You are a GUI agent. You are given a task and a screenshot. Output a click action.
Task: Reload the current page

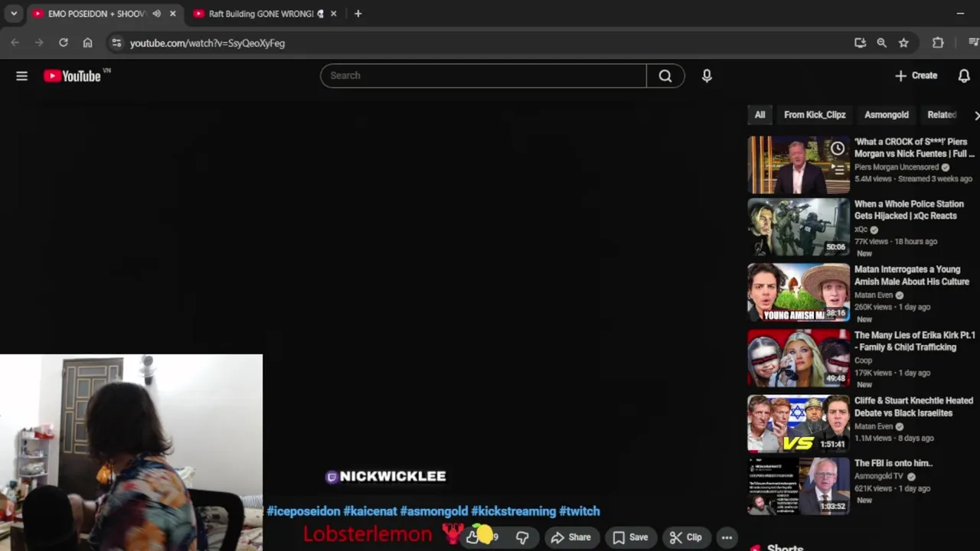tap(64, 43)
